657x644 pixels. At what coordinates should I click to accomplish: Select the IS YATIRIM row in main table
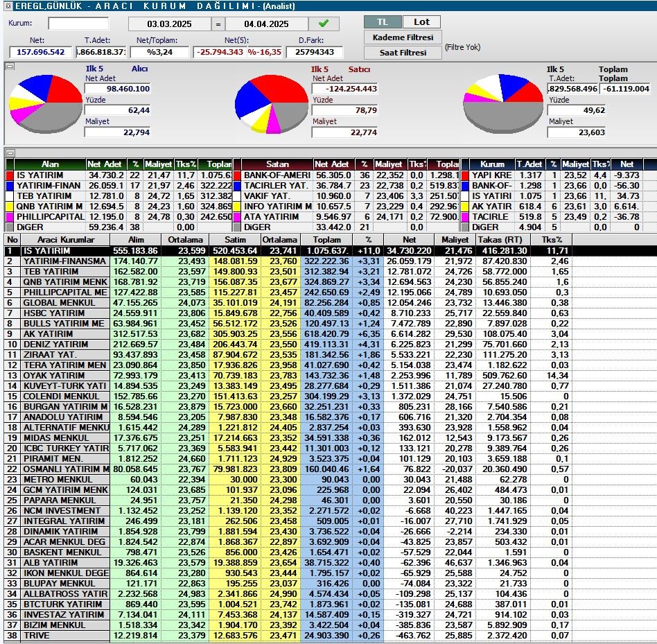[x=288, y=250]
